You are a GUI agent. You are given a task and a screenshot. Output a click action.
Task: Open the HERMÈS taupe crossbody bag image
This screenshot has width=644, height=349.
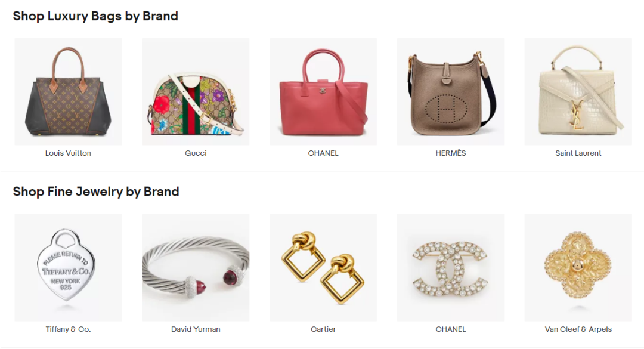[x=451, y=92]
